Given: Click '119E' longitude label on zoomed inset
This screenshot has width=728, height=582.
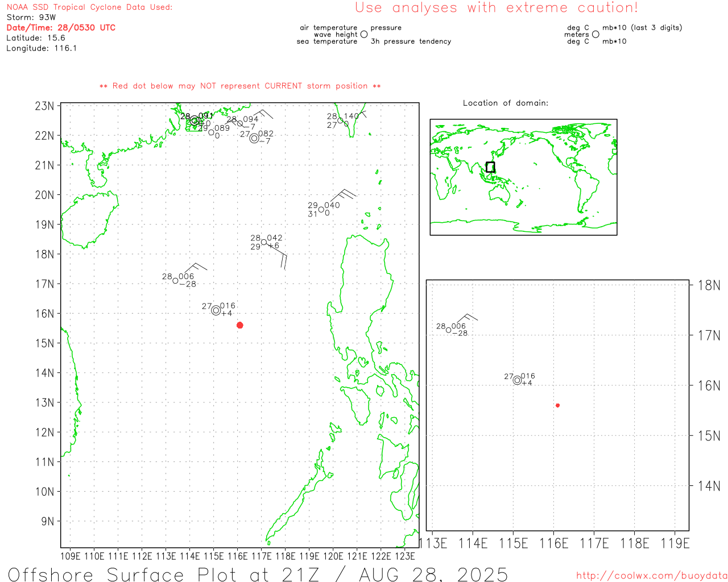Looking at the screenshot, I should pos(675,544).
